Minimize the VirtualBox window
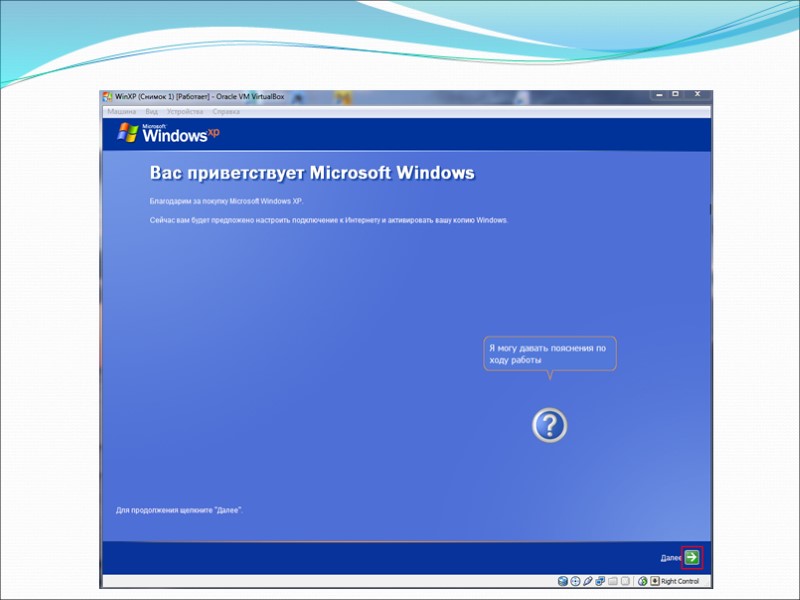 click(659, 94)
